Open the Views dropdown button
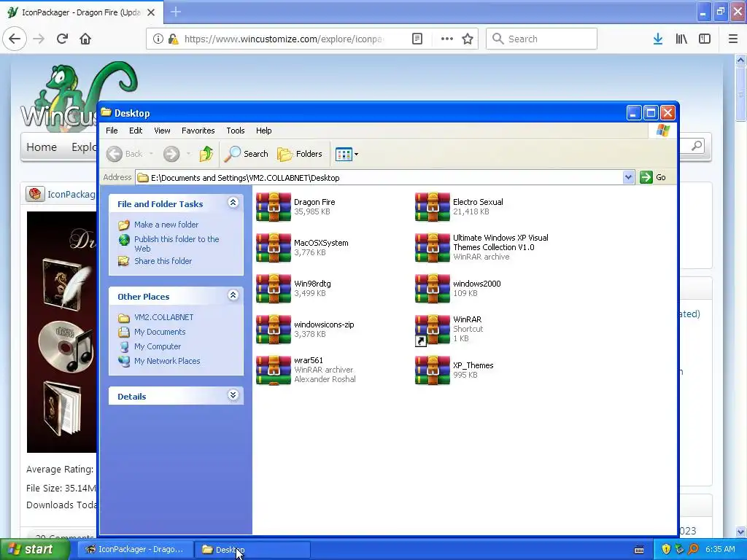This screenshot has width=747, height=560. pyautogui.click(x=347, y=154)
